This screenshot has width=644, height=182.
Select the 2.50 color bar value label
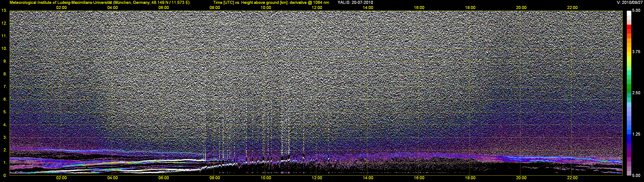[636, 93]
